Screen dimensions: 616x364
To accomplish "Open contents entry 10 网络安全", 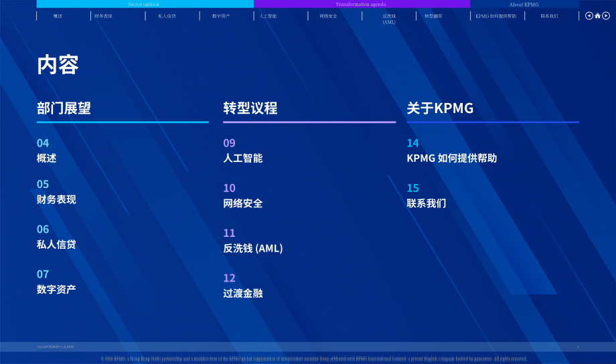I will coord(243,195).
